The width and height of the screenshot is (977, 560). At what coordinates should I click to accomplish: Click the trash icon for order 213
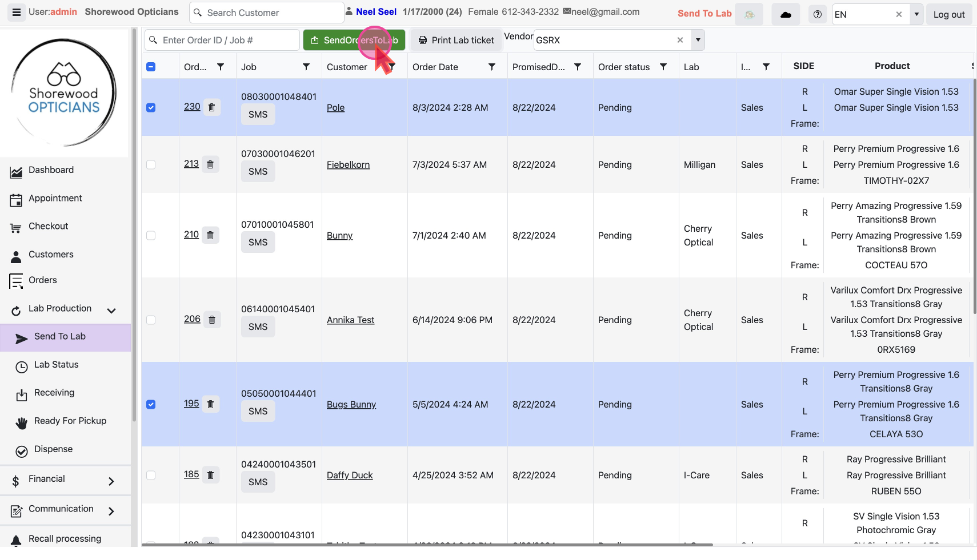pos(210,164)
